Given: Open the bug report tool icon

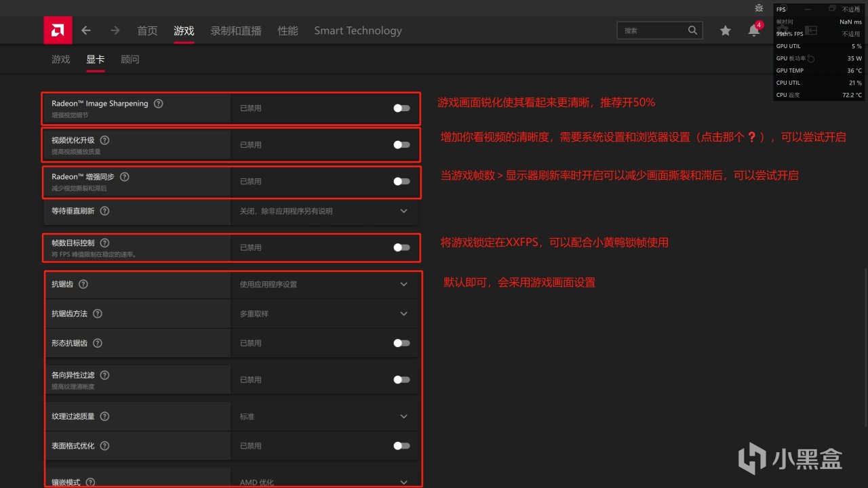Looking at the screenshot, I should [759, 8].
